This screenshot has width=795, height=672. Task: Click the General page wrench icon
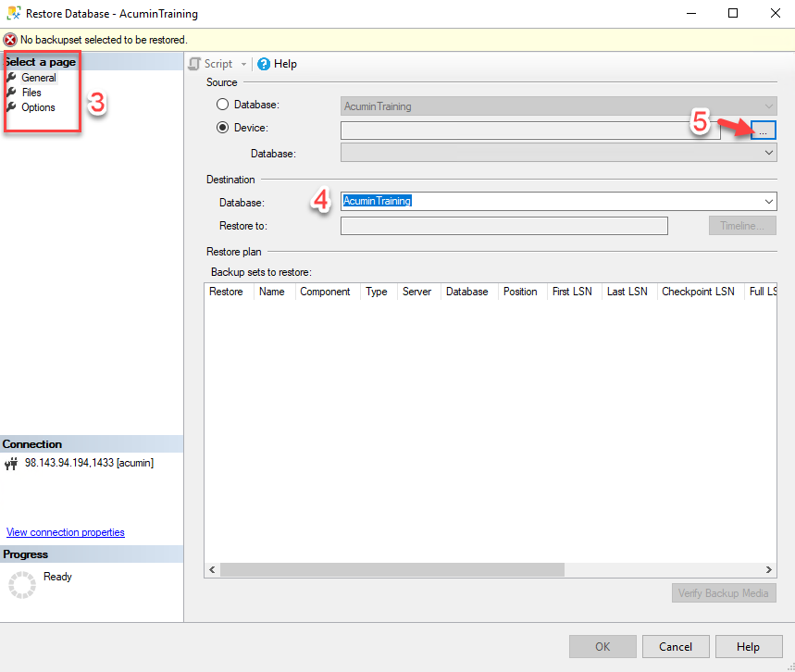coord(11,77)
